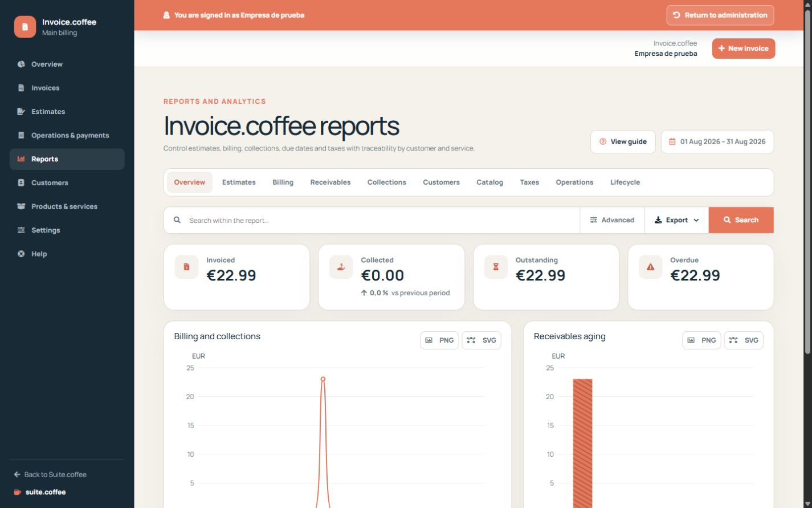Open Invoices in the sidebar
Image resolution: width=812 pixels, height=508 pixels.
67,88
